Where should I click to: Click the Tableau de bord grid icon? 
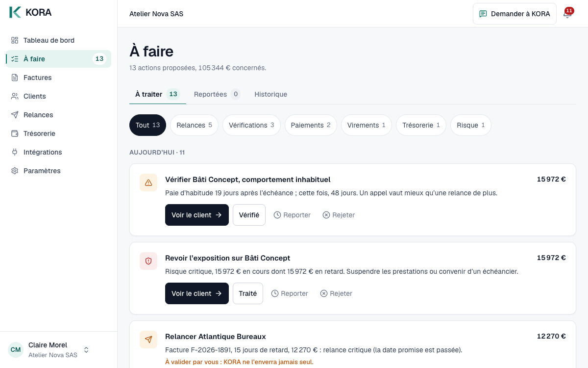coord(15,40)
